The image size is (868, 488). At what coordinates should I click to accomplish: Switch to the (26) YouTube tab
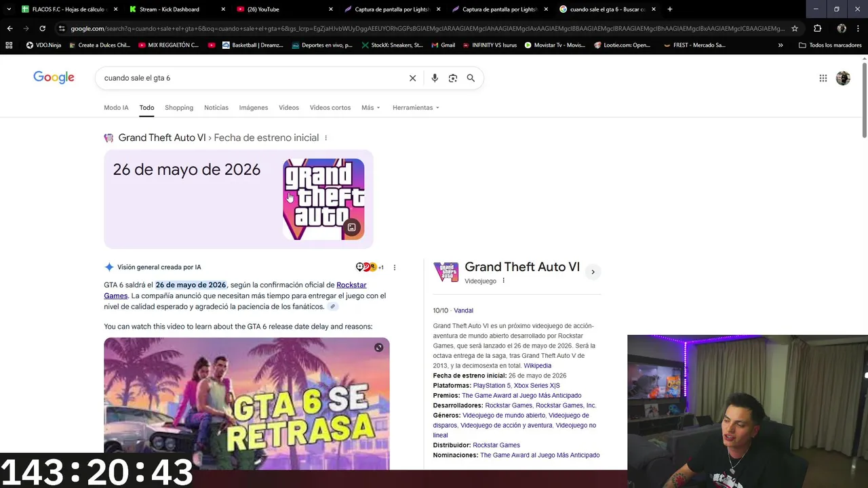pyautogui.click(x=285, y=9)
